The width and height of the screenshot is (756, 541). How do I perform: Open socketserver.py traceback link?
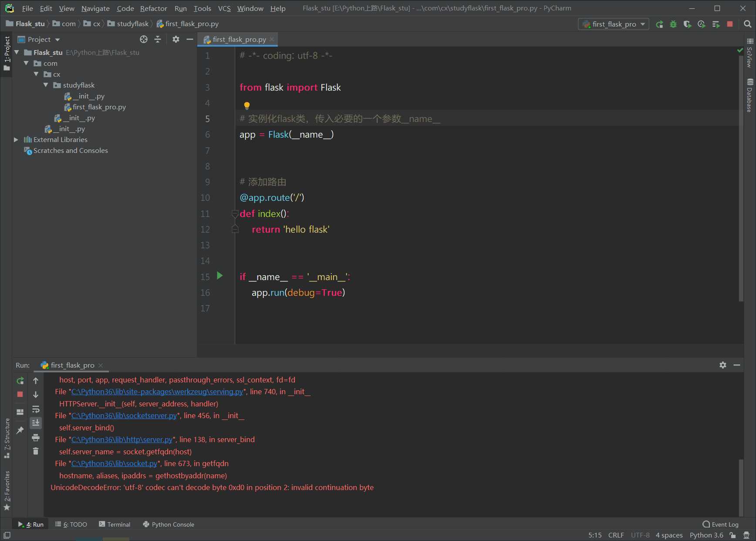tap(124, 416)
